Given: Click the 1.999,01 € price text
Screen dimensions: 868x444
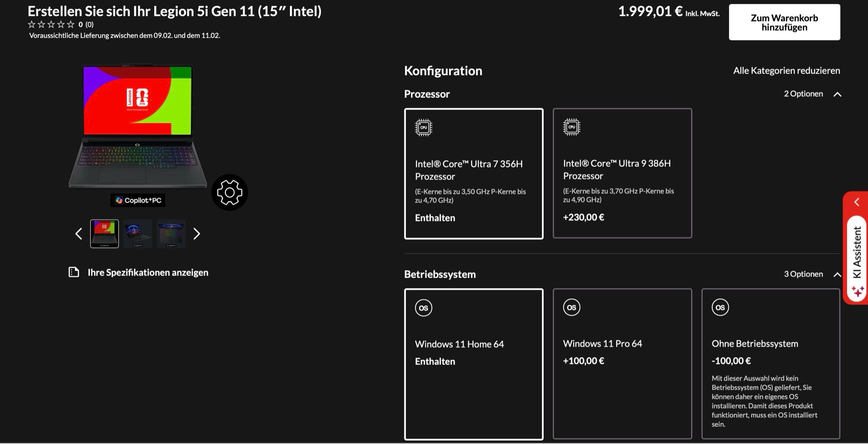Looking at the screenshot, I should click(x=650, y=11).
